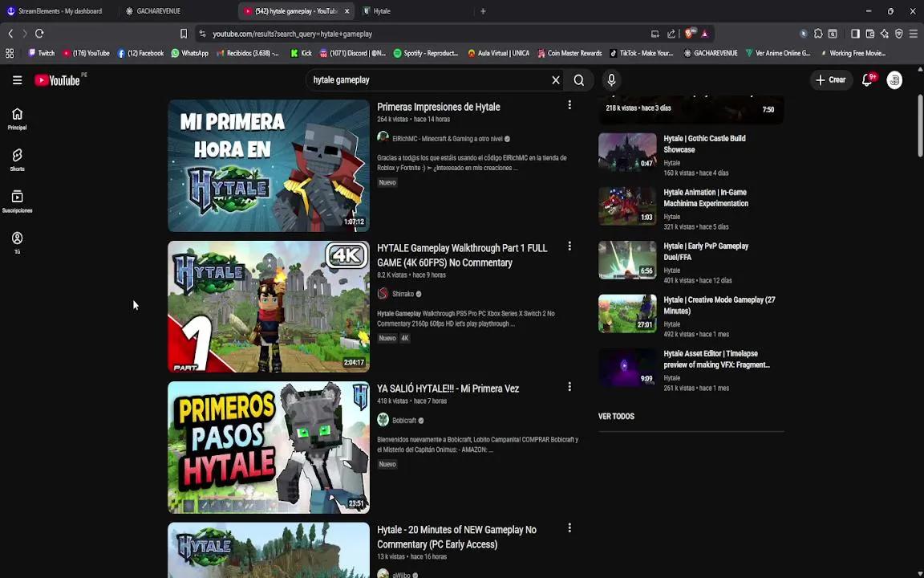Open your account avatar menu
Screen dimensions: 924x578
(894, 79)
